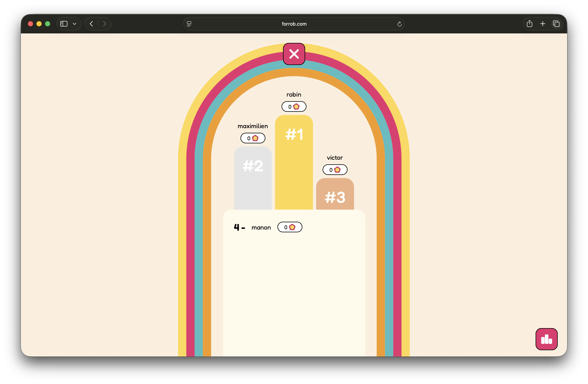588x384 pixels.
Task: Click the yellow #1 podium column
Action: [294, 163]
